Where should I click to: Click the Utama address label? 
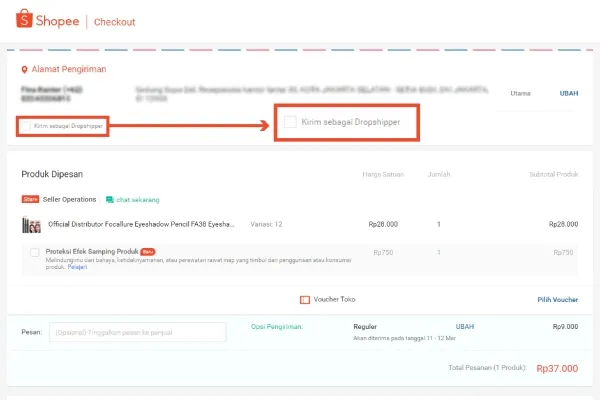520,93
